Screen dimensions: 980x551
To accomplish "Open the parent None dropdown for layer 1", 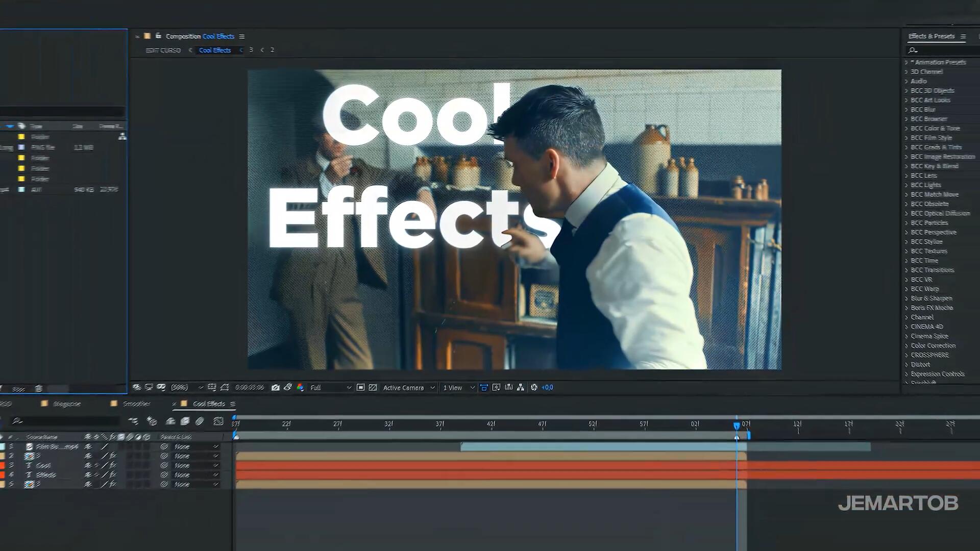I will 196,446.
